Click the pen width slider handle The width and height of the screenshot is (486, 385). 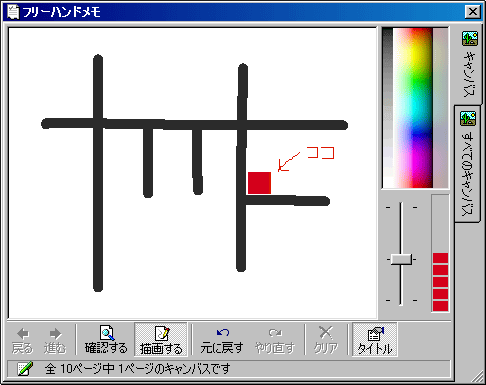pos(401,259)
